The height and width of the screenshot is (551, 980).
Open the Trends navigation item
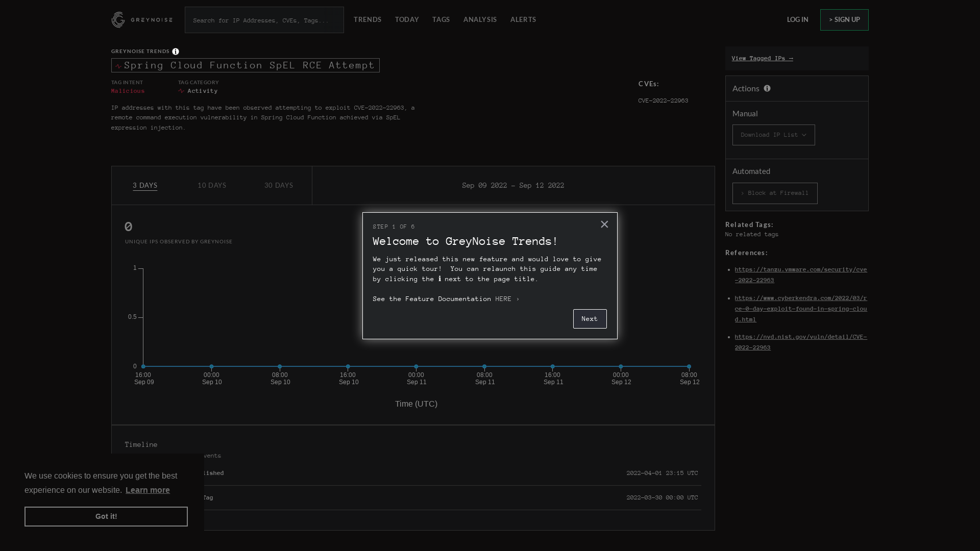point(367,19)
